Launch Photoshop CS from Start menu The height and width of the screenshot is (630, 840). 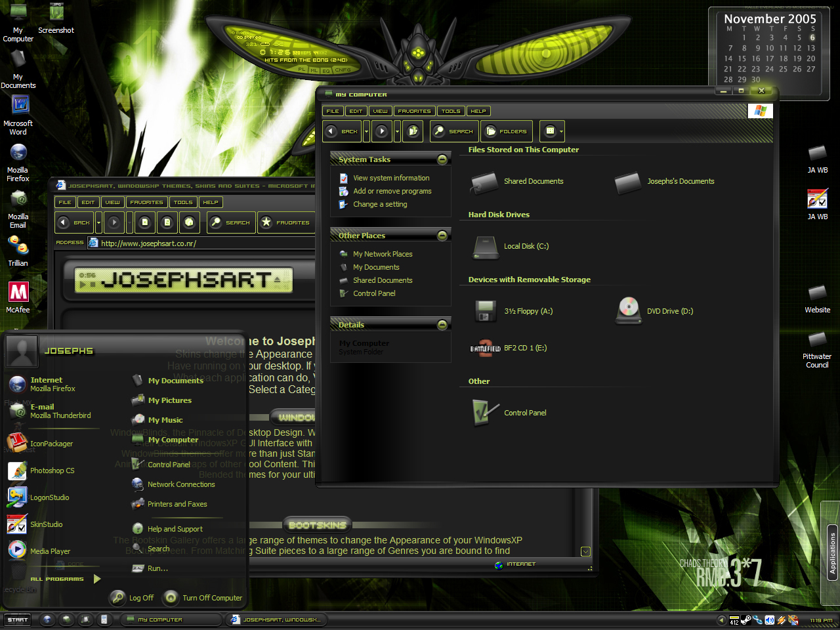pos(42,471)
